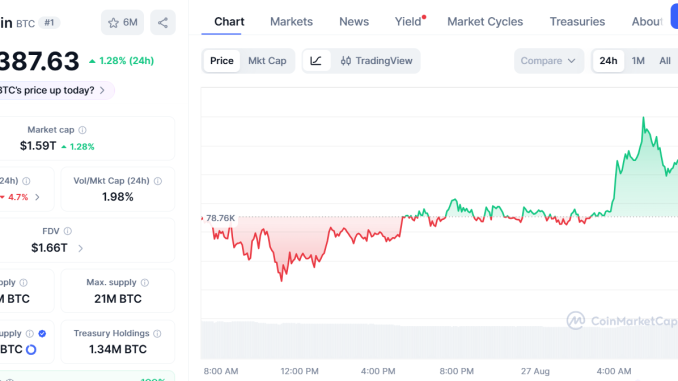The height and width of the screenshot is (381, 678).
Task: Open Treasury Holdings info icon
Action: coord(157,333)
